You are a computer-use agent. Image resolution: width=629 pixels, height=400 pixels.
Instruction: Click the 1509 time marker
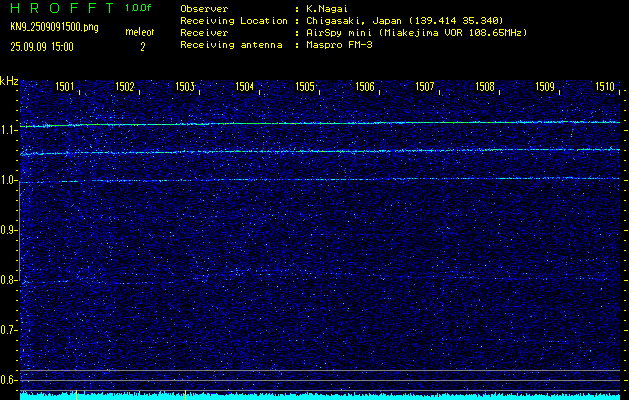(545, 86)
